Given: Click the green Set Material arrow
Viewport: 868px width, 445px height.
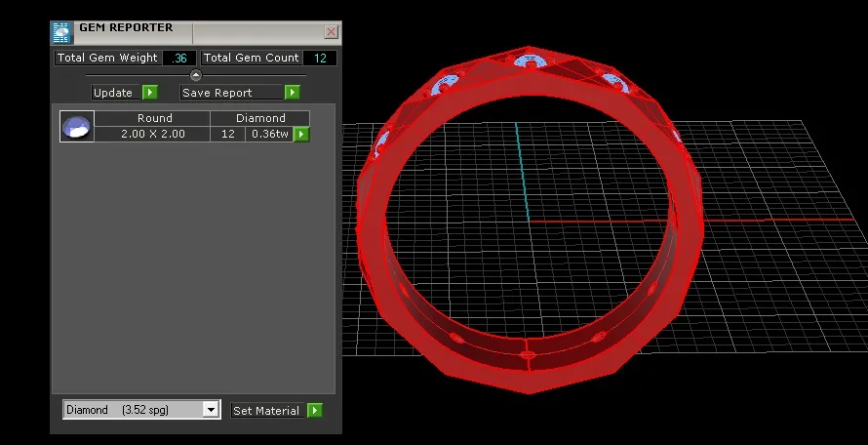Looking at the screenshot, I should pyautogui.click(x=314, y=410).
